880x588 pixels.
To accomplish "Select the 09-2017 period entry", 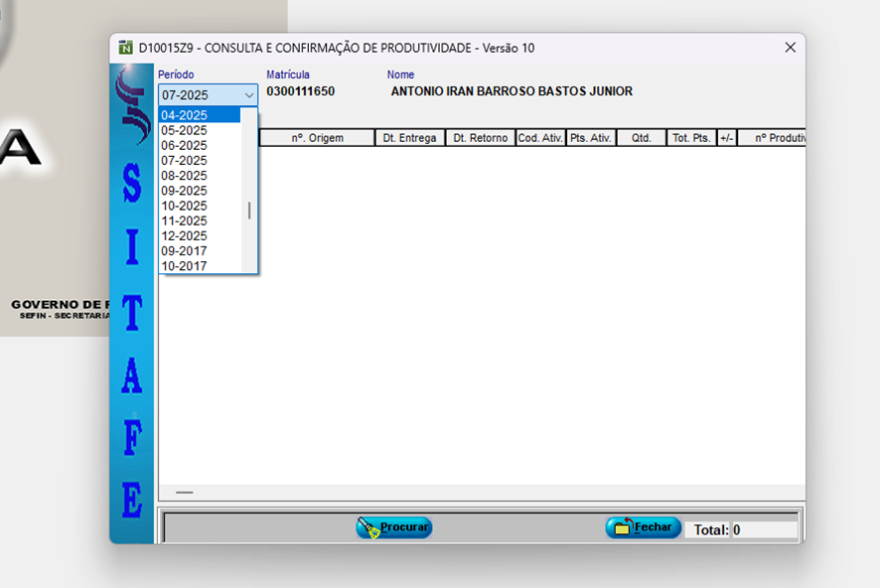I will pyautogui.click(x=199, y=251).
